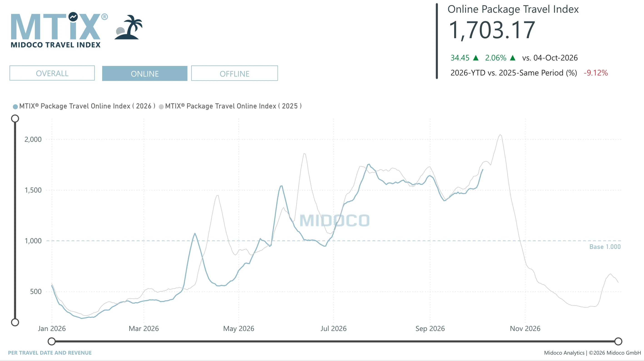Viewport: 644px width, 361px height.
Task: Click the 'Sep 2026' axis label
Action: [x=430, y=328]
